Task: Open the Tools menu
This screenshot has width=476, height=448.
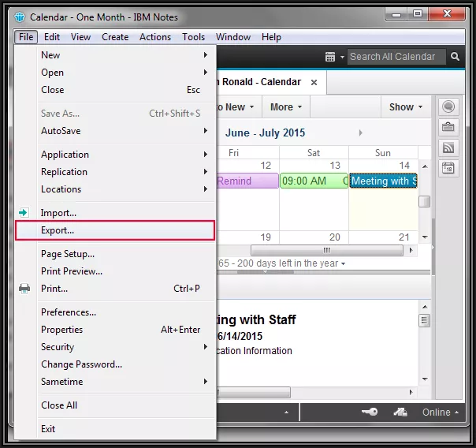Action: pyautogui.click(x=193, y=37)
